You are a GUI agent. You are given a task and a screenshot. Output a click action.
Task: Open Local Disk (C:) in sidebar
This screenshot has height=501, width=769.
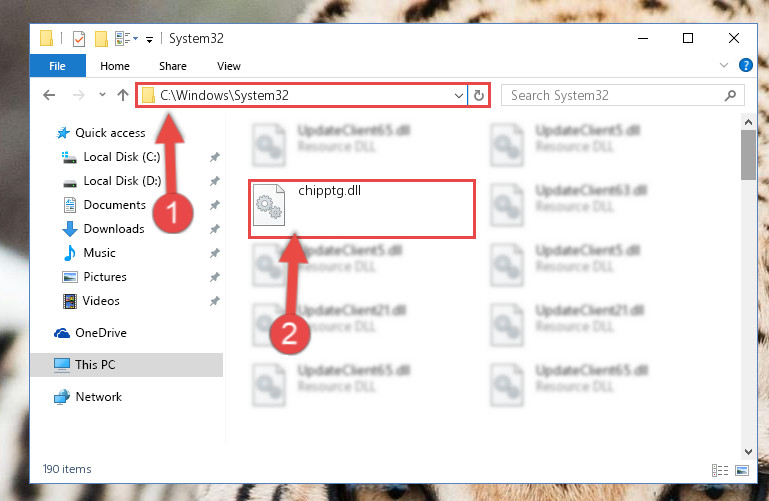point(122,157)
